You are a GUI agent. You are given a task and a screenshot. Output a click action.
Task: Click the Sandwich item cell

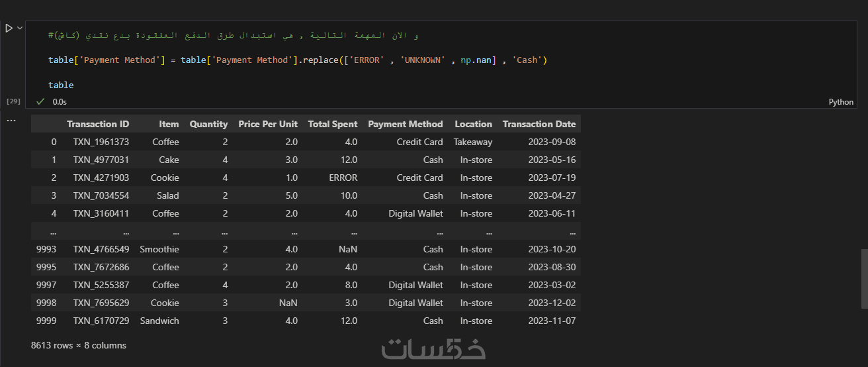(x=159, y=321)
